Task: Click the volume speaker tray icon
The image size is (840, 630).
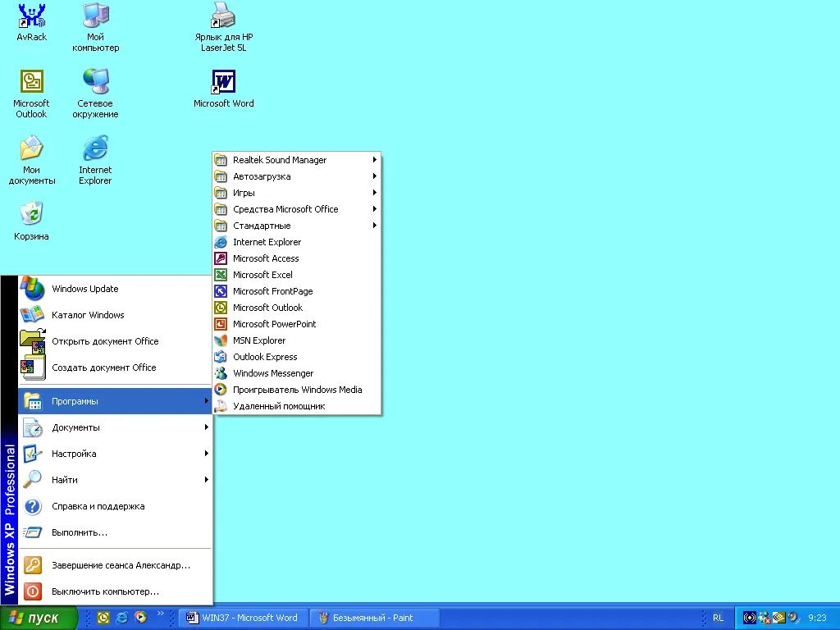Action: [x=793, y=618]
